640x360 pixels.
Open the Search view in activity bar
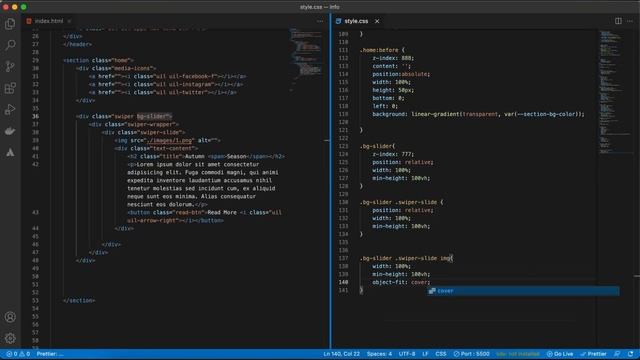click(10, 44)
